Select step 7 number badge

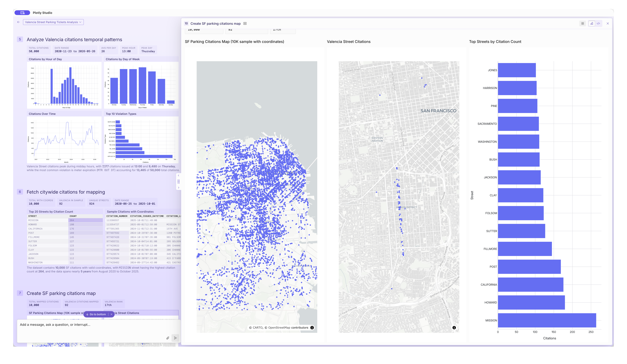pos(20,293)
